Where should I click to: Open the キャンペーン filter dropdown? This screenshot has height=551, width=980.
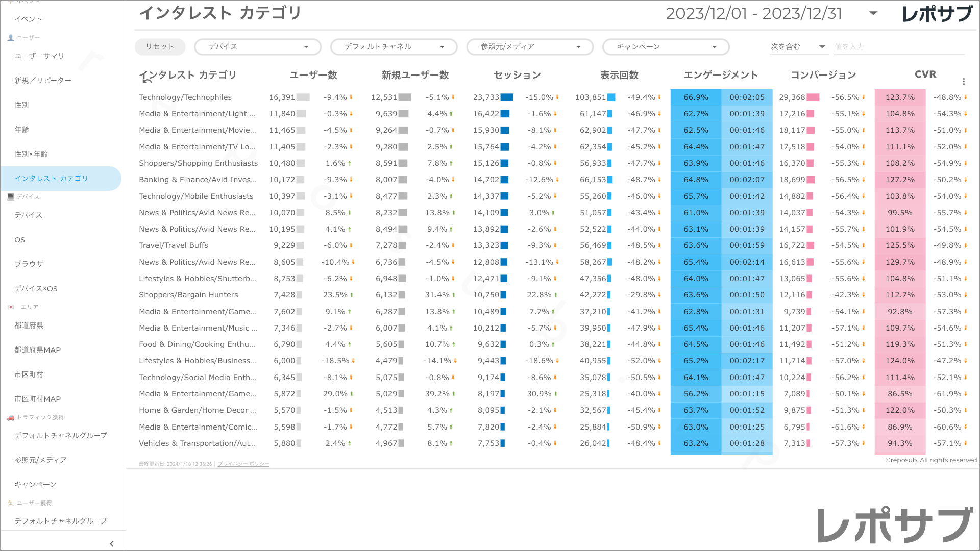coord(666,47)
